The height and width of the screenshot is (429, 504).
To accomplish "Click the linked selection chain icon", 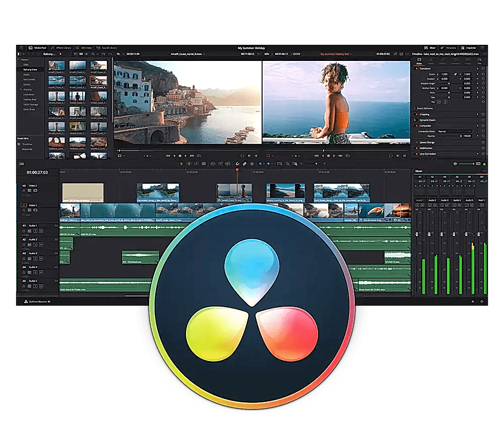I will point(245,164).
